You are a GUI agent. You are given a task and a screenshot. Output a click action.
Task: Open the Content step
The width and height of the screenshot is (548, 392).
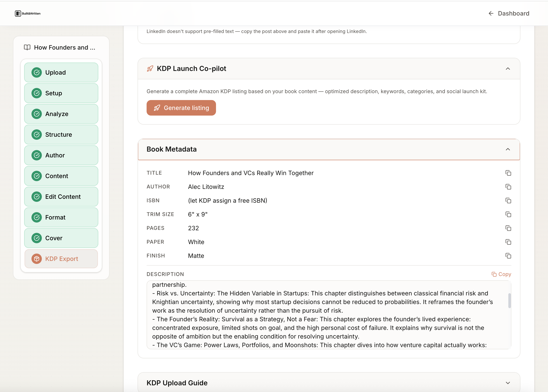[61, 176]
